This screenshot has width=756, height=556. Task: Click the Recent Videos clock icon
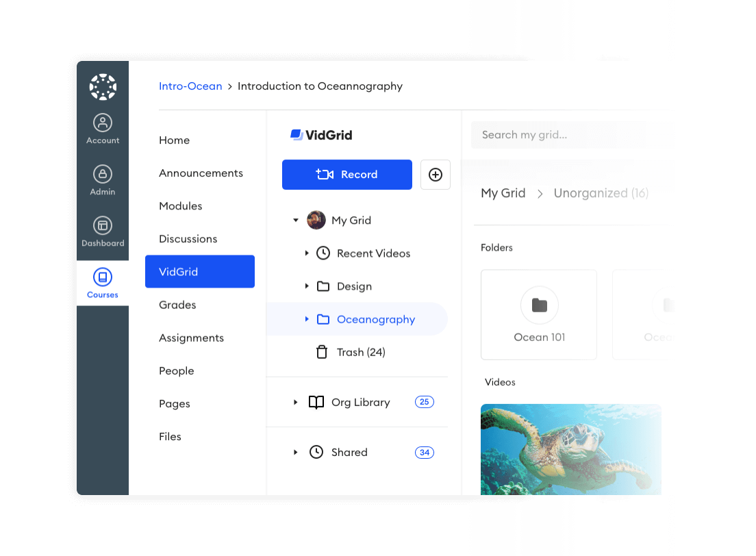point(322,253)
